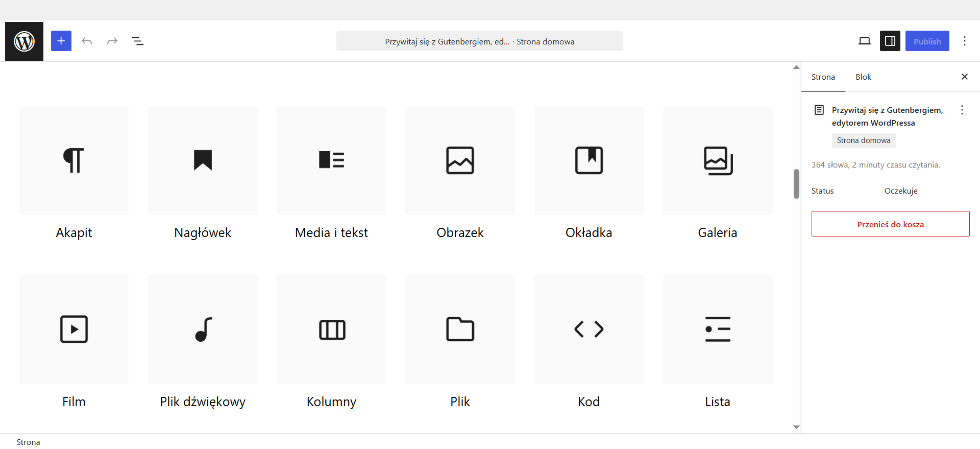
Task: Select the Okładka cover icon
Action: click(x=589, y=160)
